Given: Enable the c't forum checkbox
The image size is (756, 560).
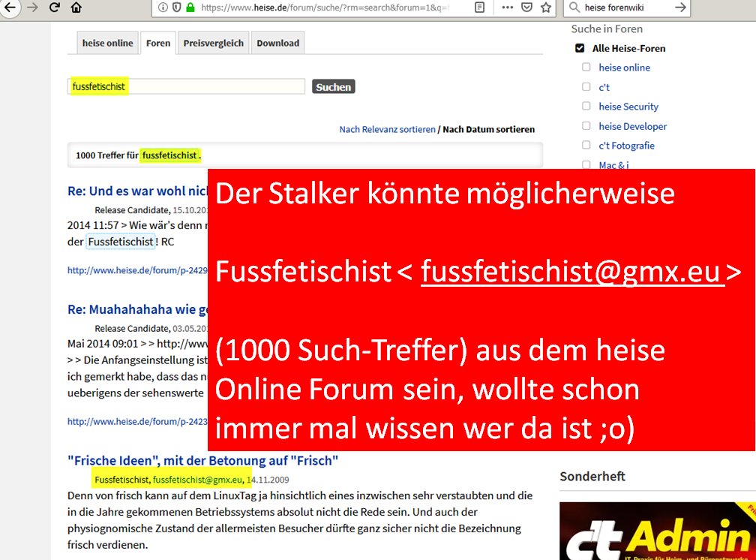Looking at the screenshot, I should coord(586,87).
